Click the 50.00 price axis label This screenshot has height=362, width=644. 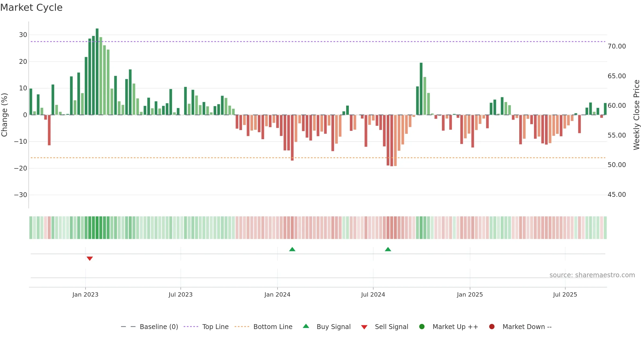(617, 165)
